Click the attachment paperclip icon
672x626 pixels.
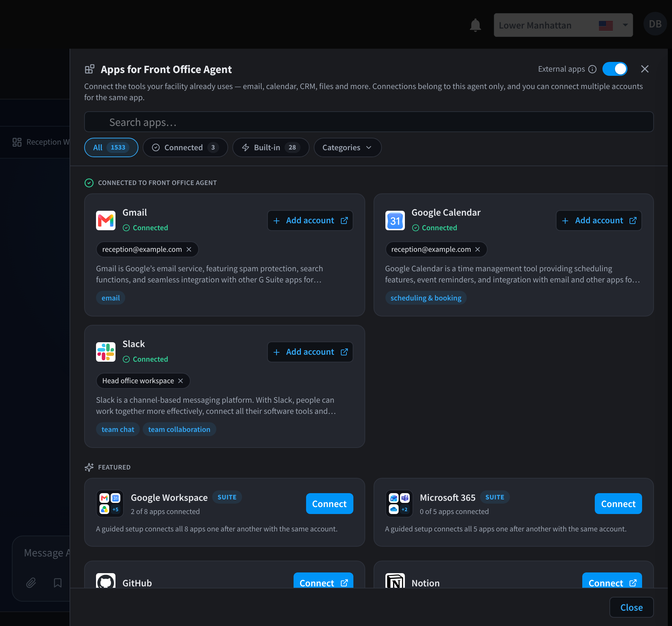(x=31, y=583)
